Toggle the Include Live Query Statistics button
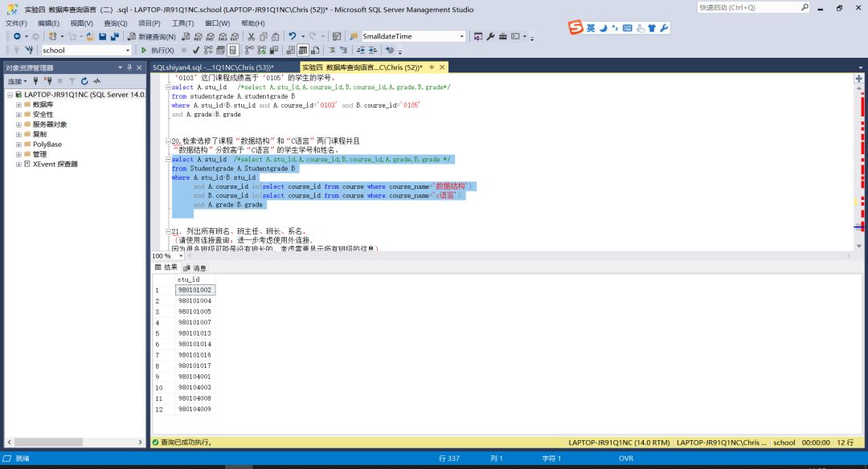Viewport: 868px width, 469px height. (261, 51)
